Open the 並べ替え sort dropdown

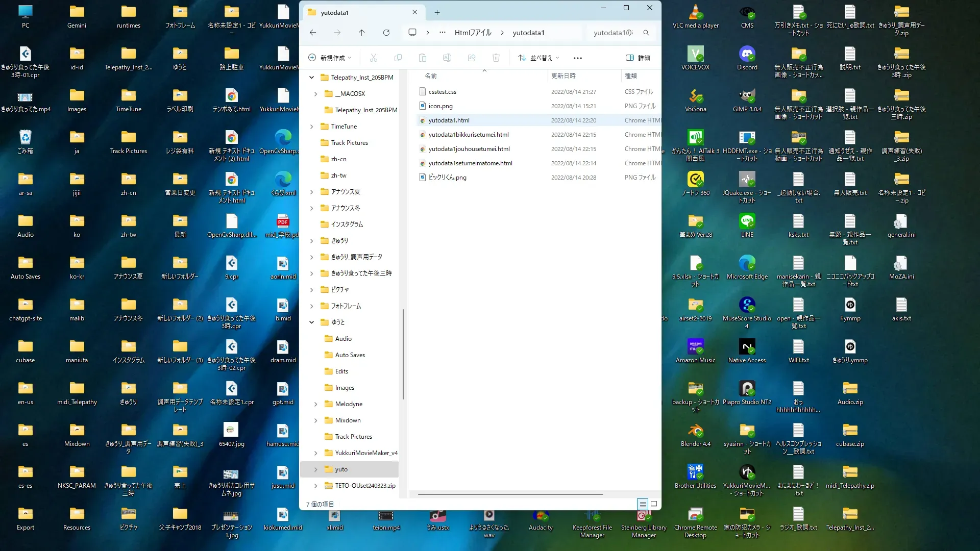pos(538,58)
